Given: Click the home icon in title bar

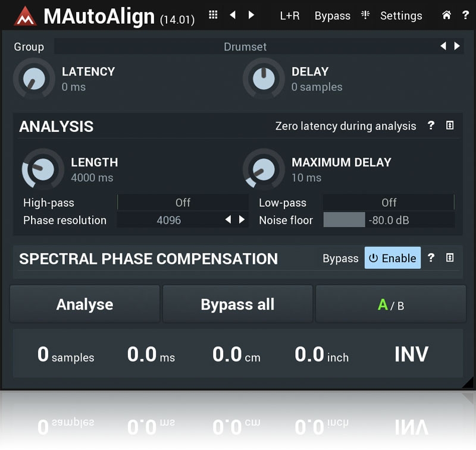Looking at the screenshot, I should (446, 15).
